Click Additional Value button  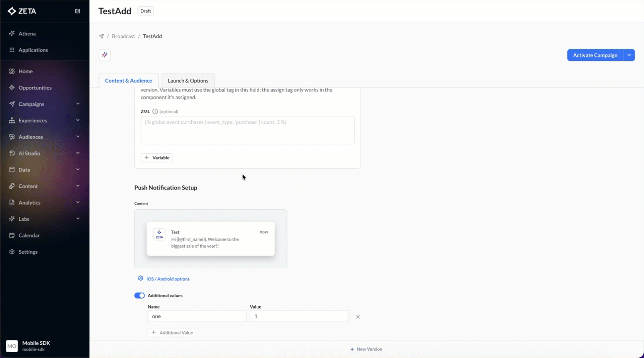172,332
